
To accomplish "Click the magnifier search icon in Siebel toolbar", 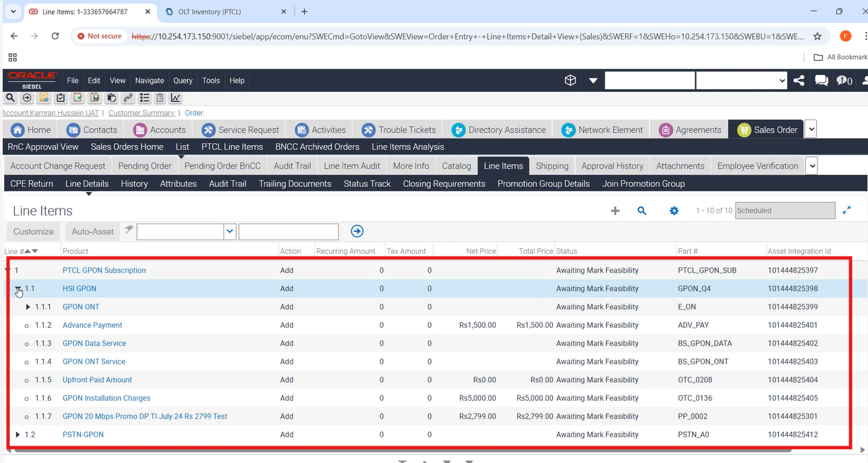I will (11, 98).
